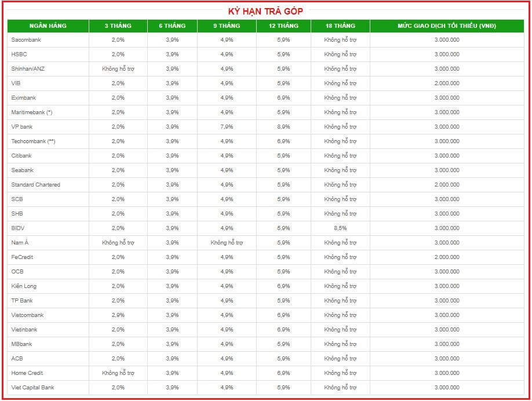Select the SHB bank name
Screen dimensions: 532x401
pos(17,214)
